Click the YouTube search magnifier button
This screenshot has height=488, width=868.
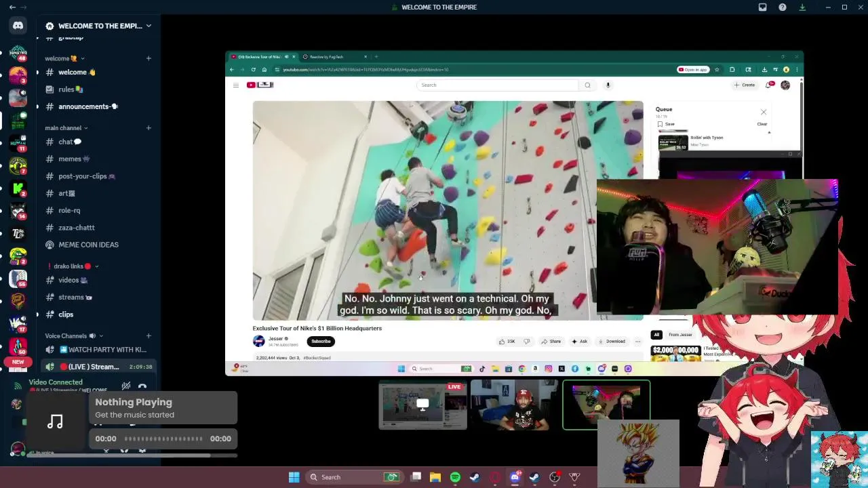tap(587, 85)
